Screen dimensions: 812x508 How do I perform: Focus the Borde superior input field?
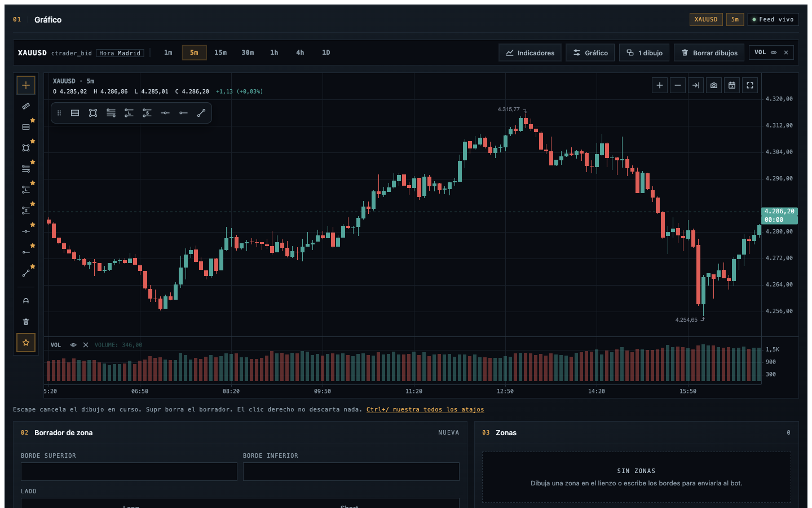[129, 472]
